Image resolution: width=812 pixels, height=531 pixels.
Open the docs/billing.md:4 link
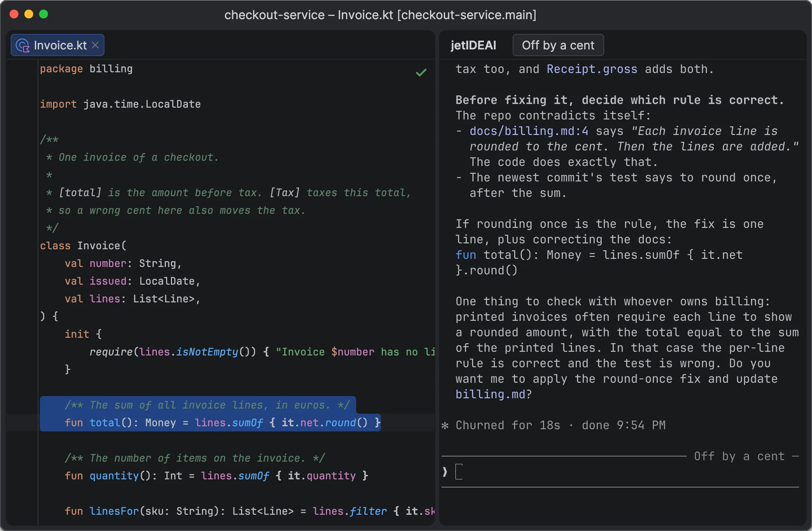tap(529, 131)
